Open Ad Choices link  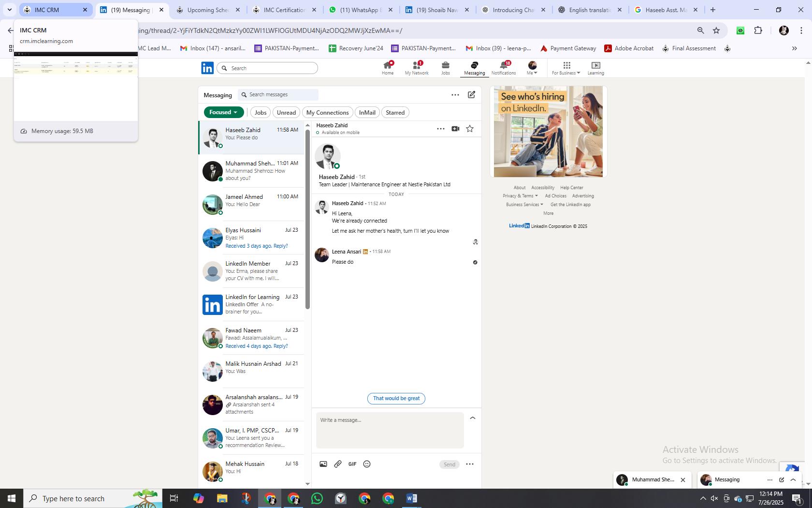pos(555,196)
